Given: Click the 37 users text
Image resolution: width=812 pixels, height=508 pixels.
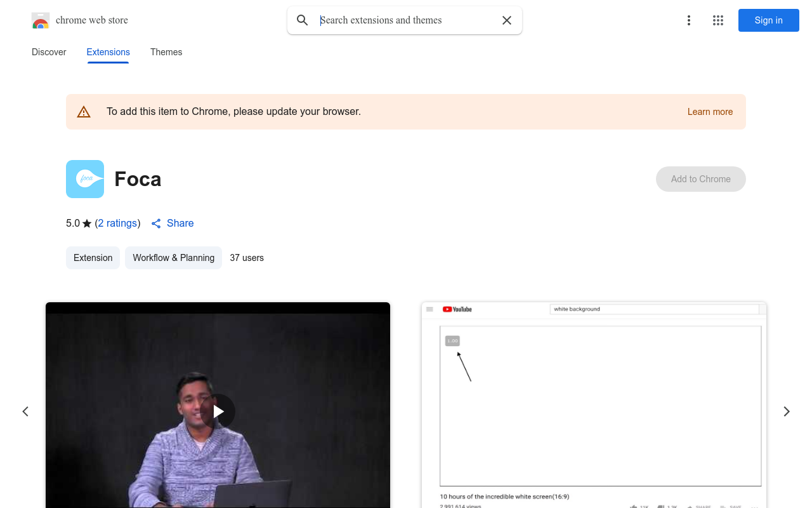Looking at the screenshot, I should tap(247, 258).
